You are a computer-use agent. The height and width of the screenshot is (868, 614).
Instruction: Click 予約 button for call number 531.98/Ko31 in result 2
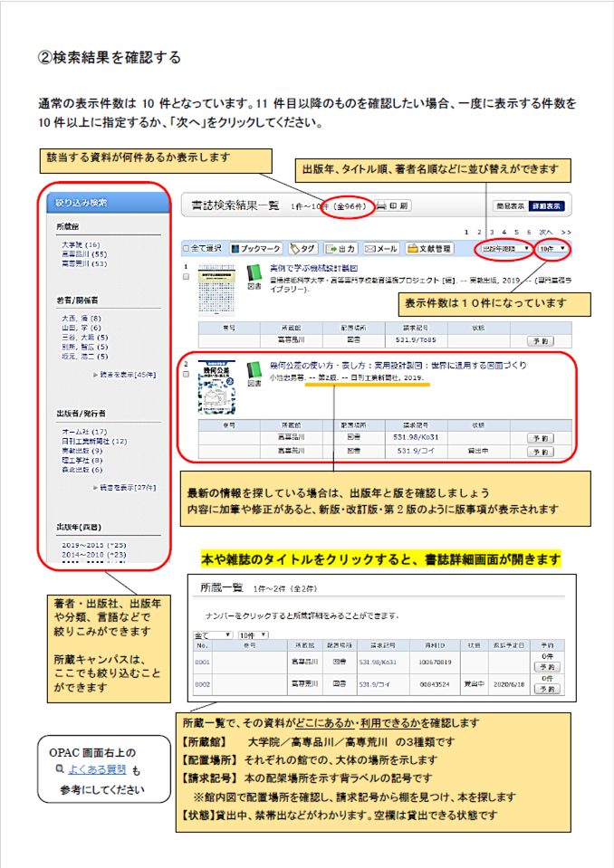tap(540, 437)
